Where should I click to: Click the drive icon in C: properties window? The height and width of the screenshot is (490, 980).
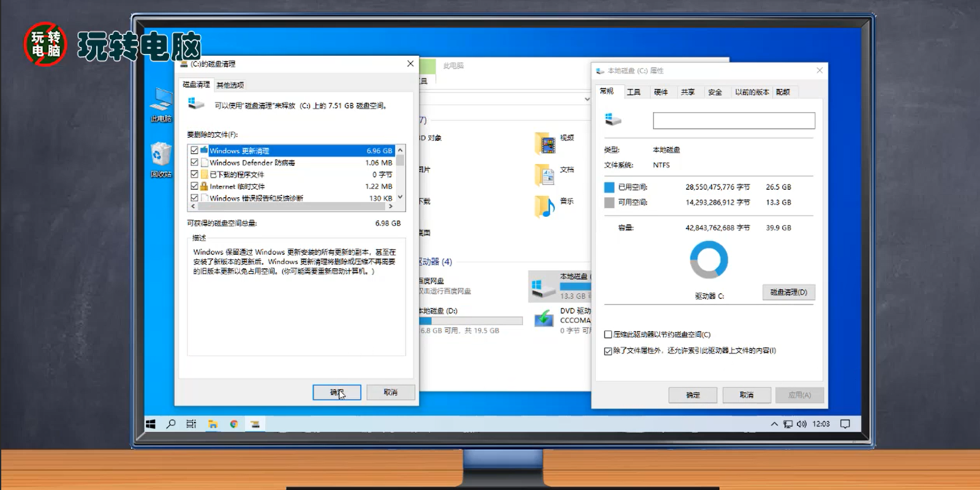point(613,119)
